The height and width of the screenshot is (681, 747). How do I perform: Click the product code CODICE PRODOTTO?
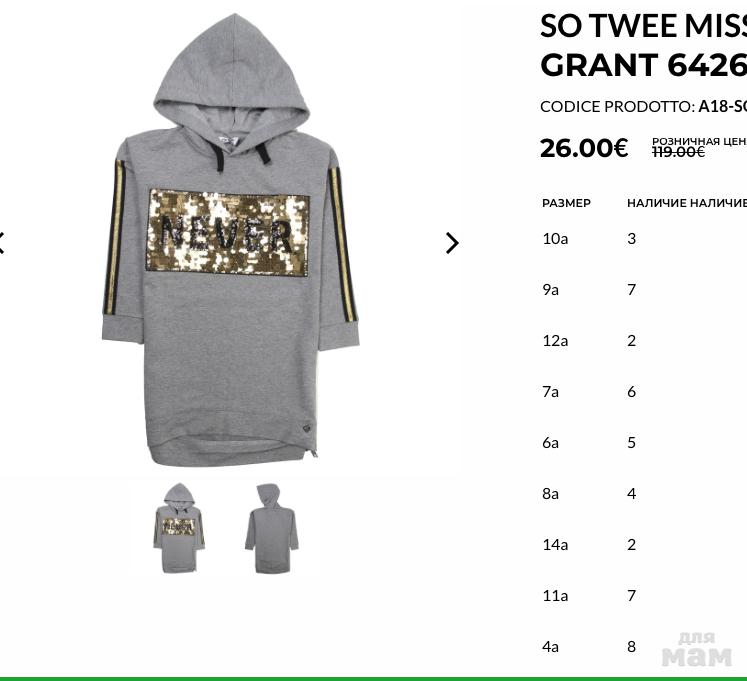click(x=643, y=107)
